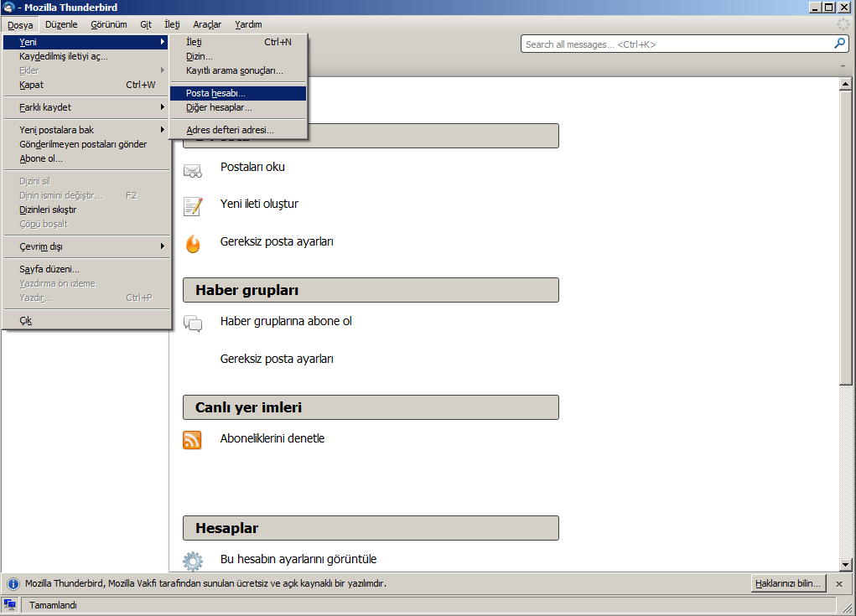Viewport: 856px width, 616px height.
Task: Click Gereksiz posta ayarları under Haber grupları
Action: 277,359
